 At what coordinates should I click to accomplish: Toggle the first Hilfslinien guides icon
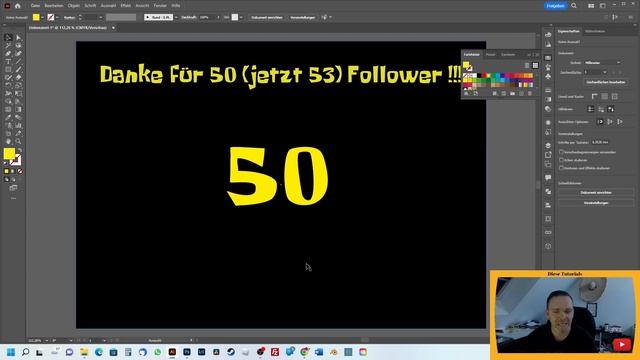click(591, 109)
